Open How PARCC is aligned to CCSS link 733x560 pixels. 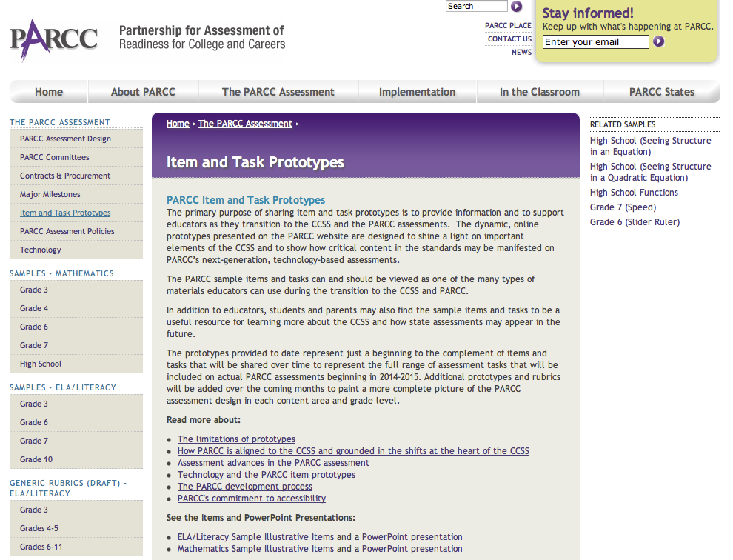pyautogui.click(x=353, y=451)
